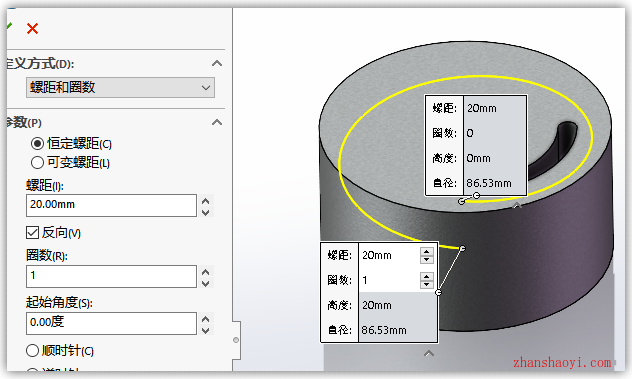Image resolution: width=632 pixels, height=379 pixels.
Task: Select the 恒定螺距 radio button
Action: point(37,144)
